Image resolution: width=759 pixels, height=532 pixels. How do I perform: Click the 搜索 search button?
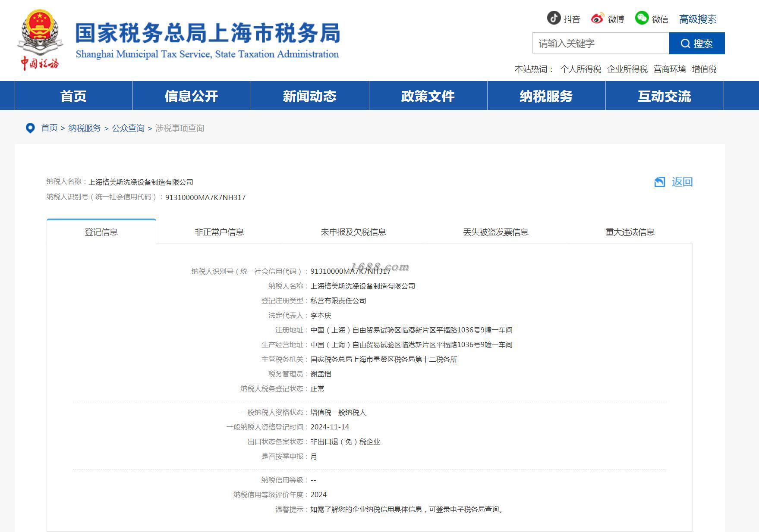[x=696, y=43]
